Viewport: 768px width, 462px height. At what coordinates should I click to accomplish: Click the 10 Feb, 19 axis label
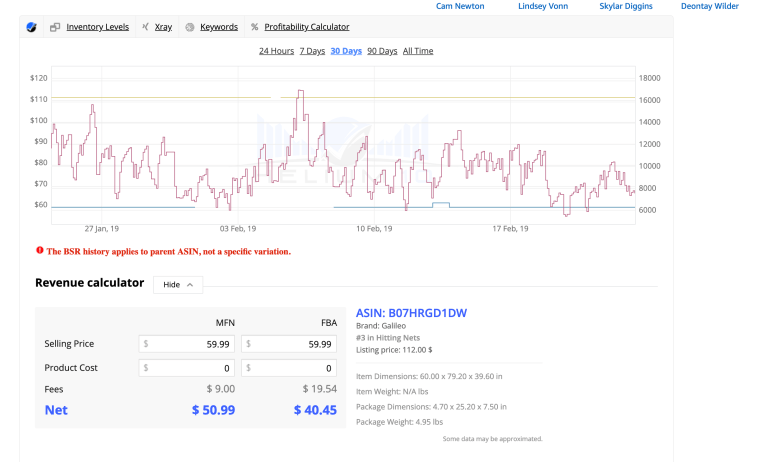374,229
